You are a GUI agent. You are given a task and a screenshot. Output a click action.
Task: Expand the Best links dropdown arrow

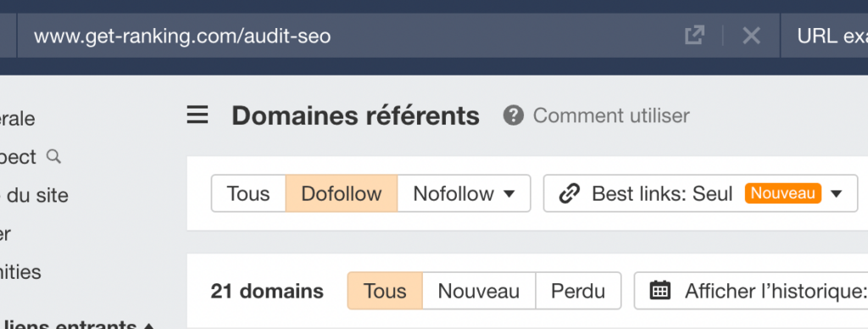pos(837,193)
